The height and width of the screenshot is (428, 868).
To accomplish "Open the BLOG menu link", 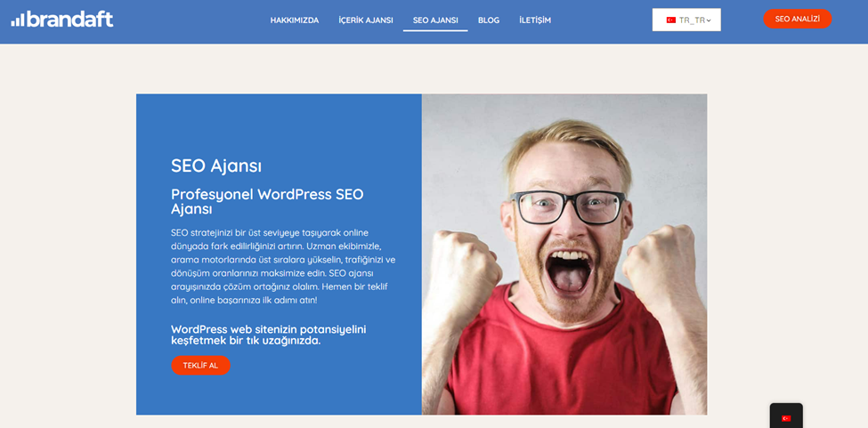I will [489, 20].
